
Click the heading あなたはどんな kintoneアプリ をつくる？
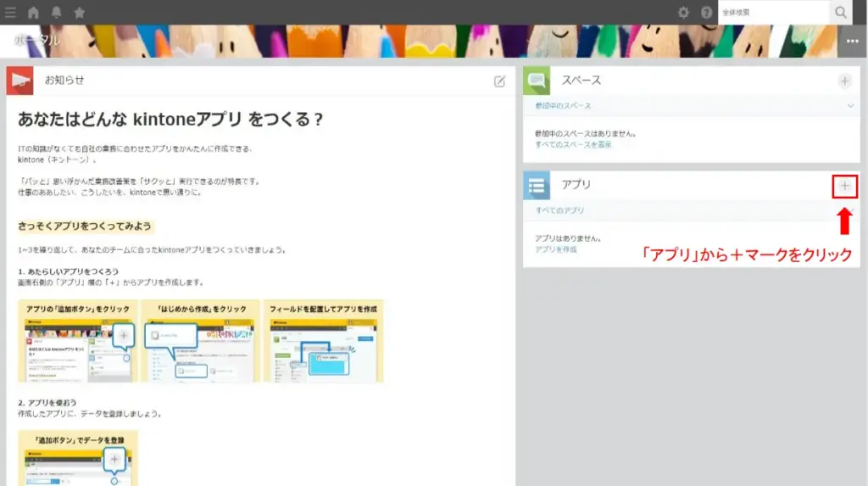[170, 119]
